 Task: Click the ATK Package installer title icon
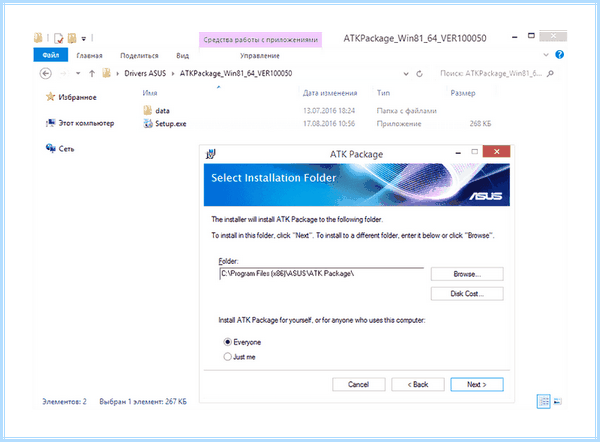coord(210,154)
